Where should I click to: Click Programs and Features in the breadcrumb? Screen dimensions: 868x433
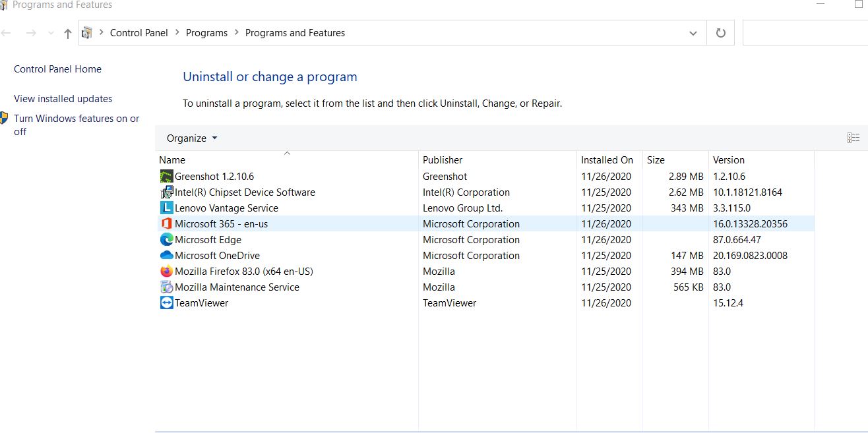pos(295,32)
